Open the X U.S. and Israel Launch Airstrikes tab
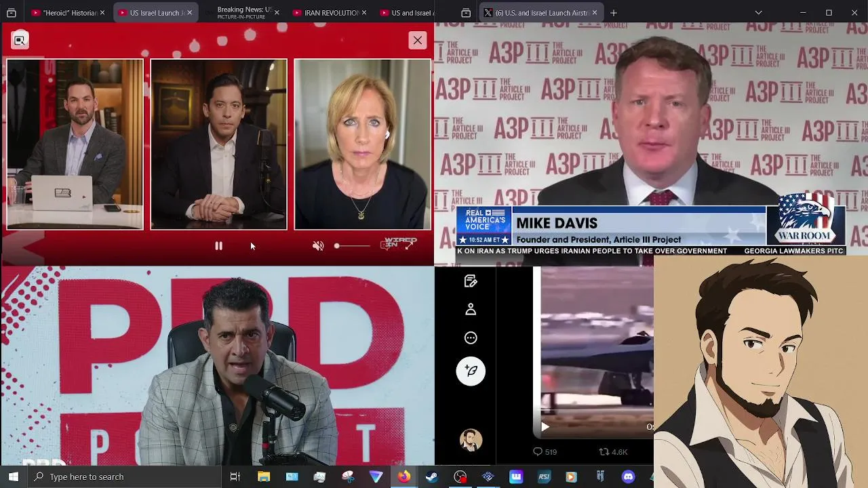Screen dimensions: 868x488 click(x=540, y=13)
